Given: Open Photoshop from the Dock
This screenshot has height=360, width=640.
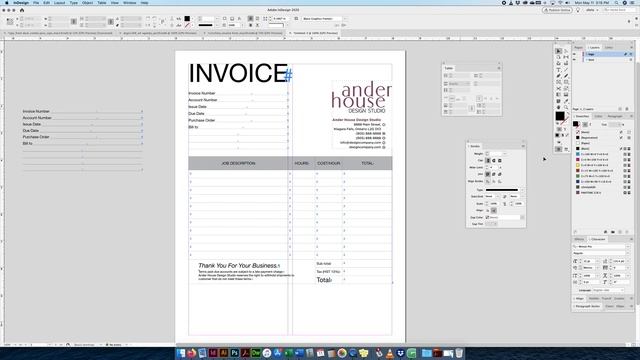Looking at the screenshot, I should pos(234,353).
